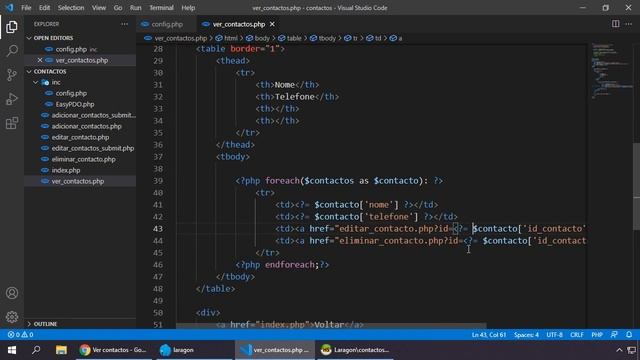
Task: Open Explorer panel ellipsis menu
Action: point(124,24)
